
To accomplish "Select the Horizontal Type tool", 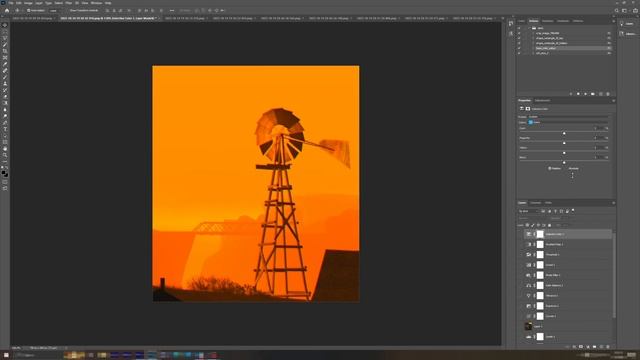I will tap(5, 129).
